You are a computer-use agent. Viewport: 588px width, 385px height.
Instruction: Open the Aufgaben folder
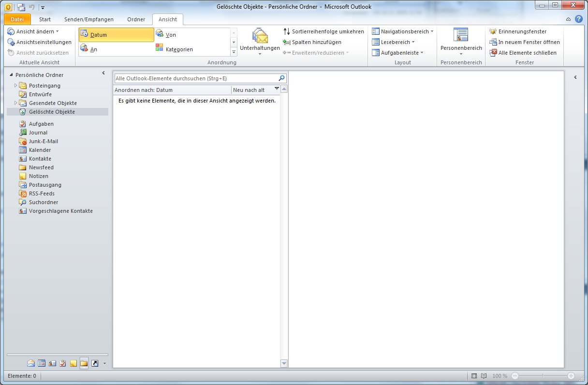tap(41, 124)
